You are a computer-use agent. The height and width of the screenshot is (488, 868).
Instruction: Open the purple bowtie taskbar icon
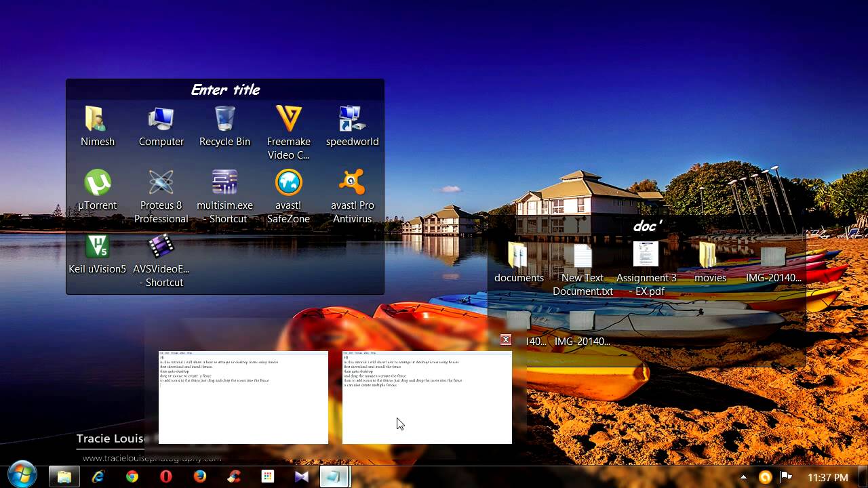[302, 477]
